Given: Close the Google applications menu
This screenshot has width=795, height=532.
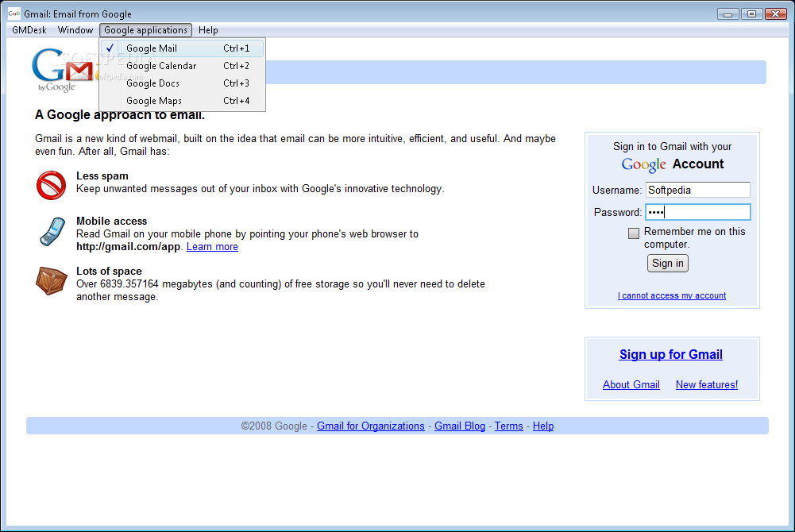Looking at the screenshot, I should 145,30.
